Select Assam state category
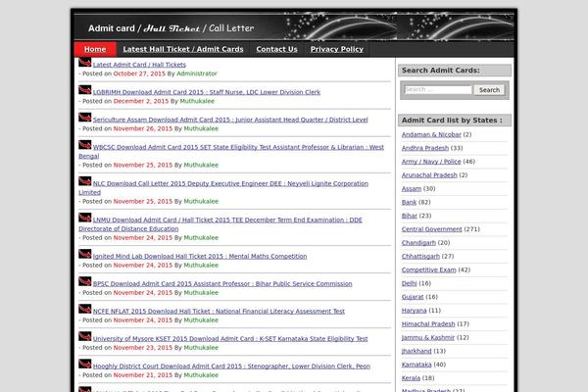Screen dimensions: 588x392 pyautogui.click(x=412, y=188)
